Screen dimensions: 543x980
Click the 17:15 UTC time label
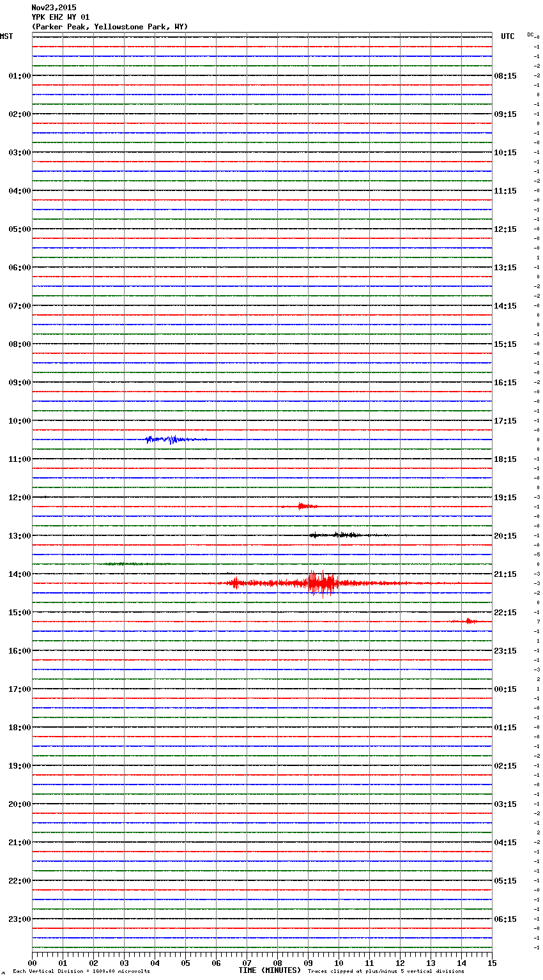pos(505,421)
